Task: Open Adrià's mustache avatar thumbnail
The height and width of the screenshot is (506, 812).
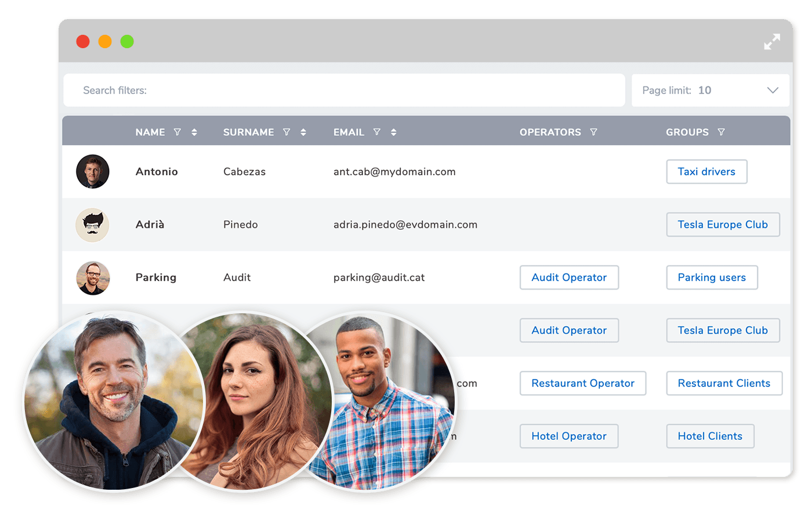Action: pos(93,225)
